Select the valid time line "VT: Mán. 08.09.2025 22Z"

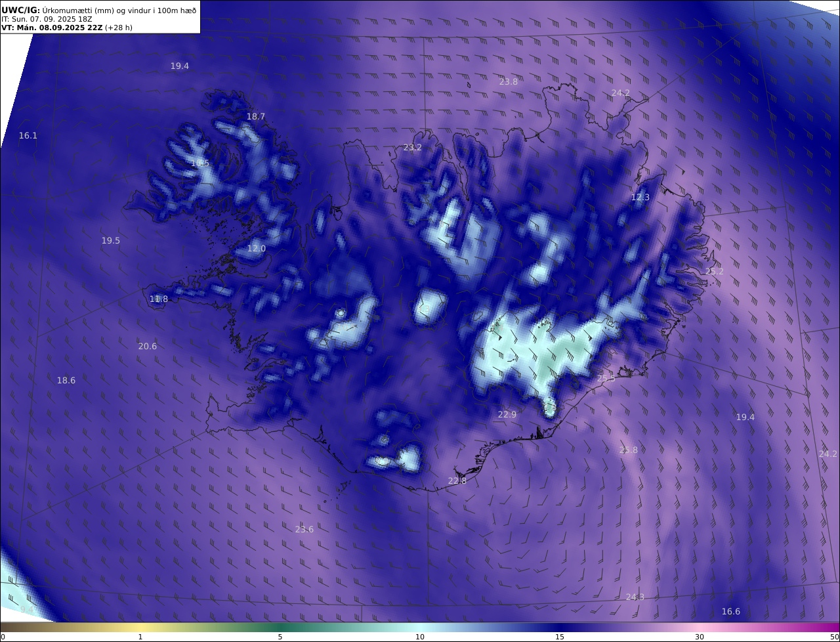click(52, 28)
